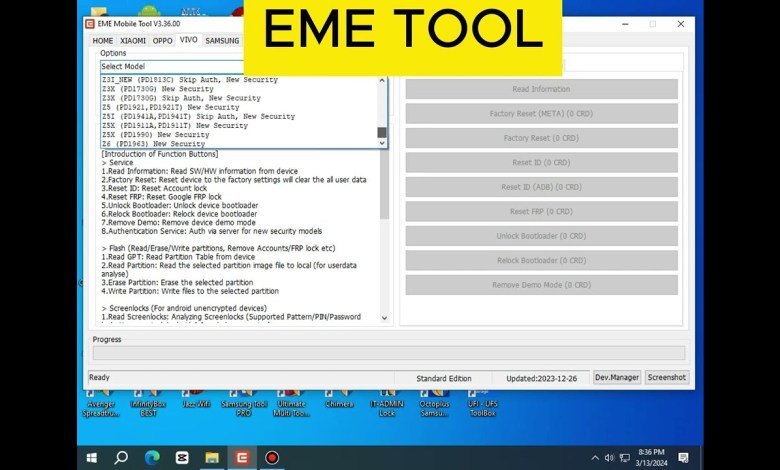Image resolution: width=780 pixels, height=470 pixels.
Task: Choose Z3I_NEW (PD1813C) Skip Auth model
Action: 190,80
